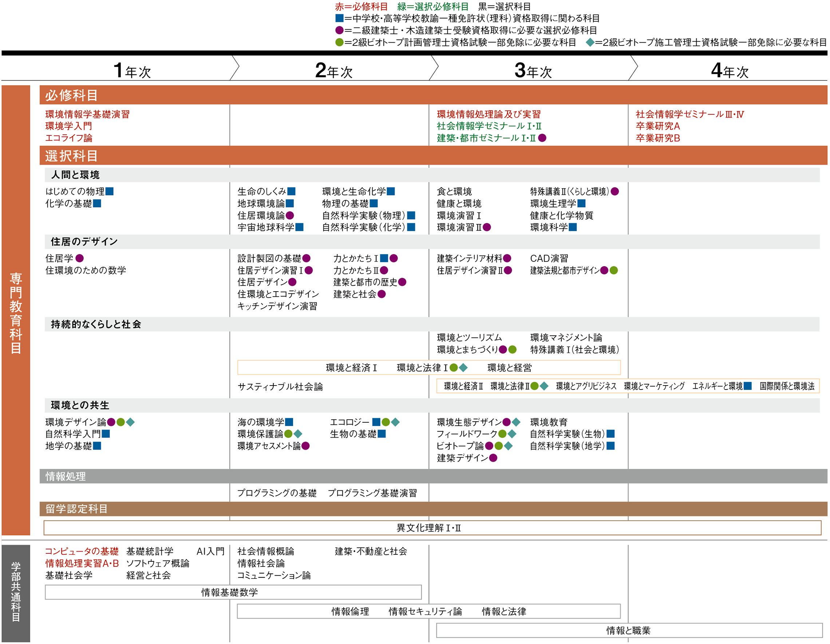Click the purple circle beside 住居学

(x=79, y=258)
